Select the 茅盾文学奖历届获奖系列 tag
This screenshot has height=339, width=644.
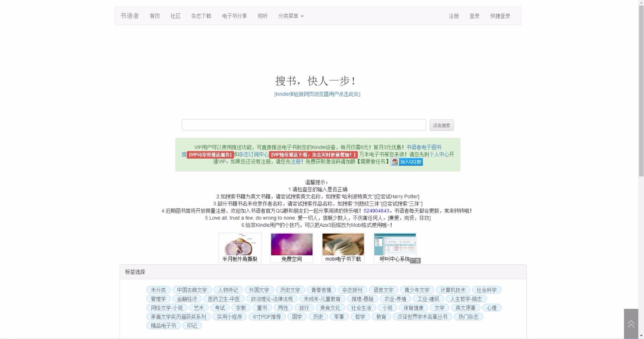(x=178, y=316)
